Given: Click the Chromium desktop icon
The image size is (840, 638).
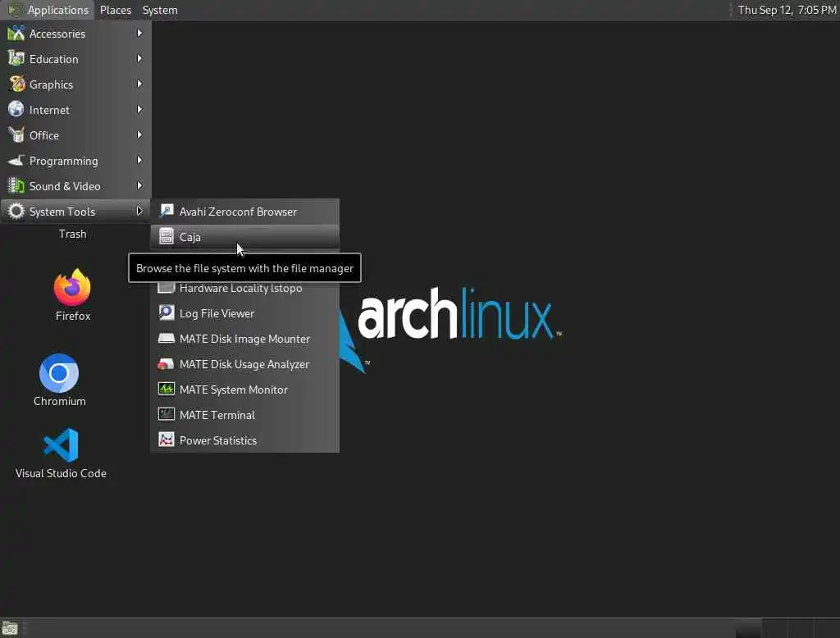Looking at the screenshot, I should click(x=59, y=373).
